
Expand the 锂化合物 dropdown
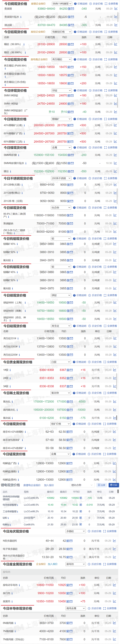pyautogui.click(x=82, y=485)
